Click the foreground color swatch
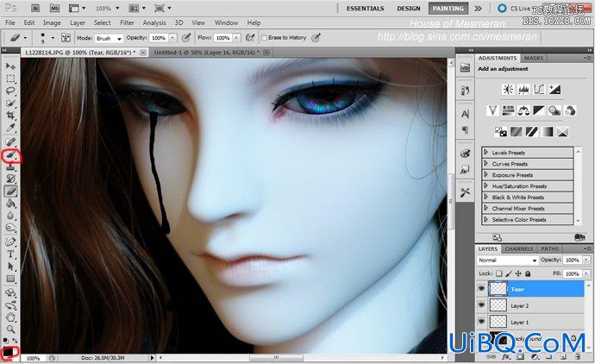 pos(8,352)
